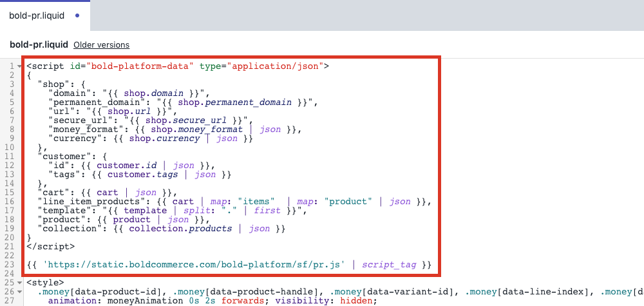Click the word forwards in line 27
Viewport: 644px width, 306px height.
243,301
